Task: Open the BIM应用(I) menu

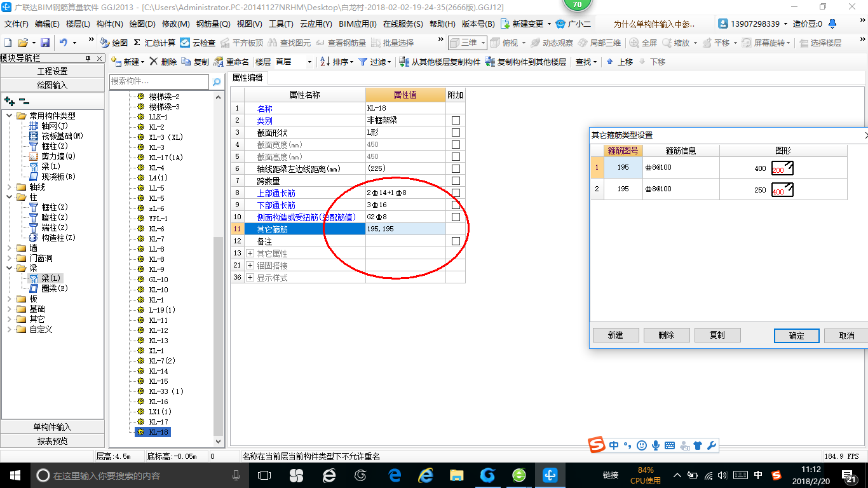Action: pyautogui.click(x=358, y=24)
